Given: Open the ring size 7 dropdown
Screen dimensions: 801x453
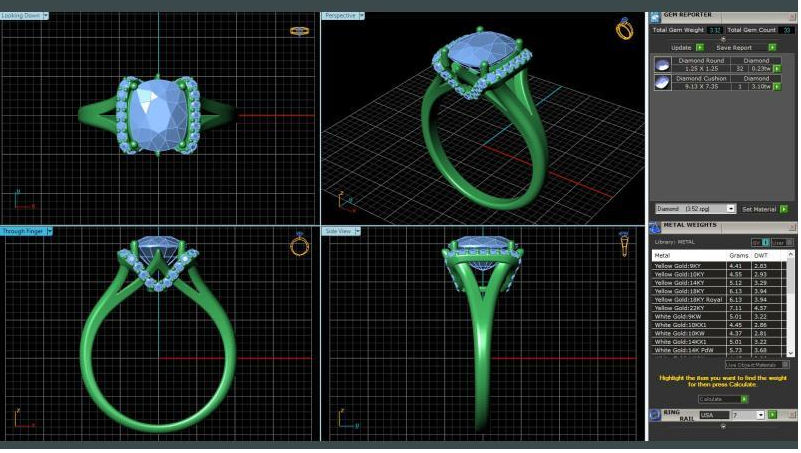Looking at the screenshot, I should pos(761,415).
